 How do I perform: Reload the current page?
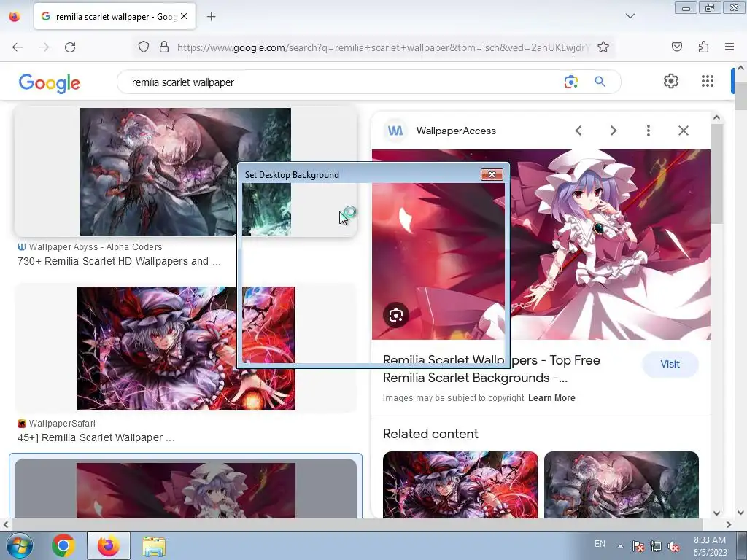pos(70,47)
